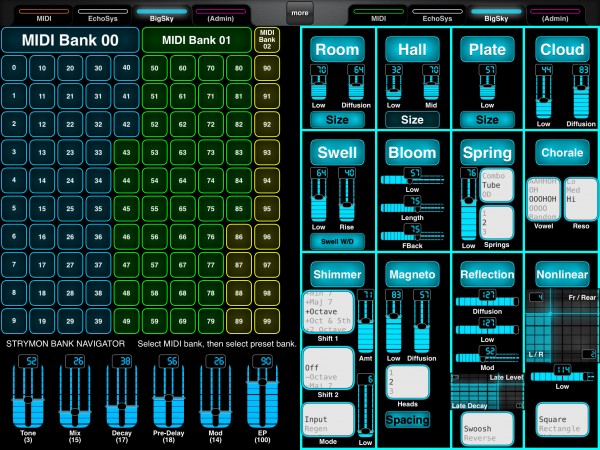
Task: Select the Nonlinear reverb type
Action: (x=562, y=274)
